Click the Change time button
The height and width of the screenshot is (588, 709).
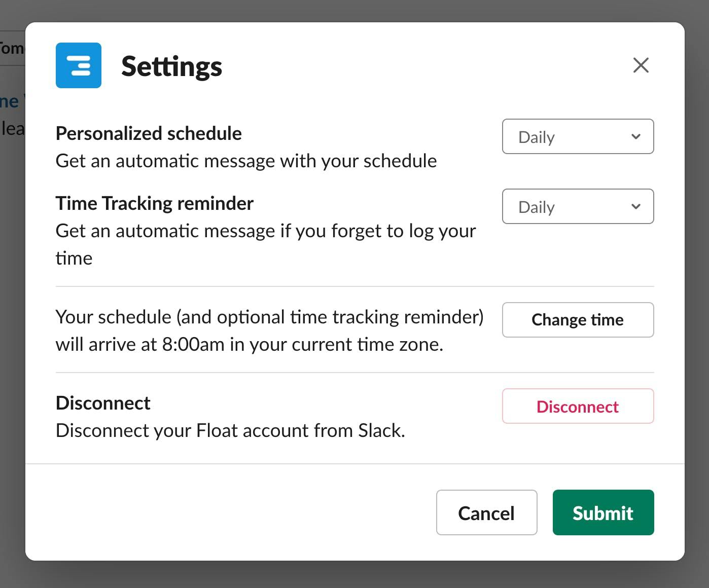coord(578,320)
